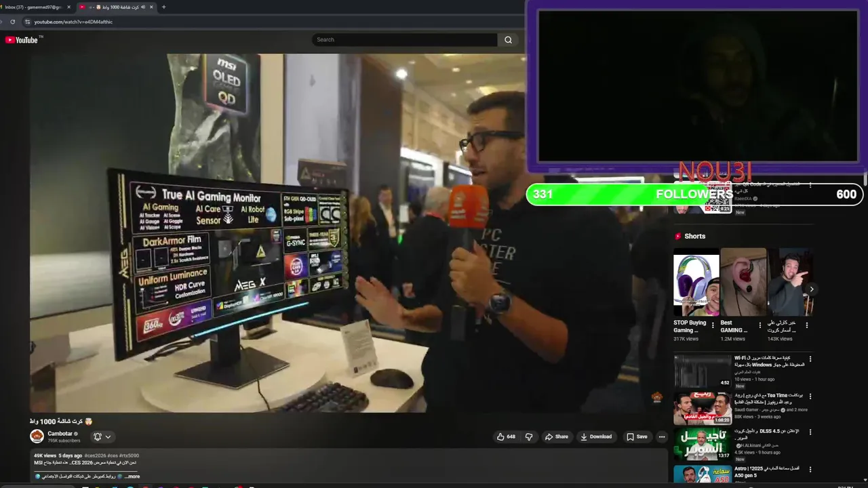
Task: Click the 49K views description text
Action: pos(47,455)
